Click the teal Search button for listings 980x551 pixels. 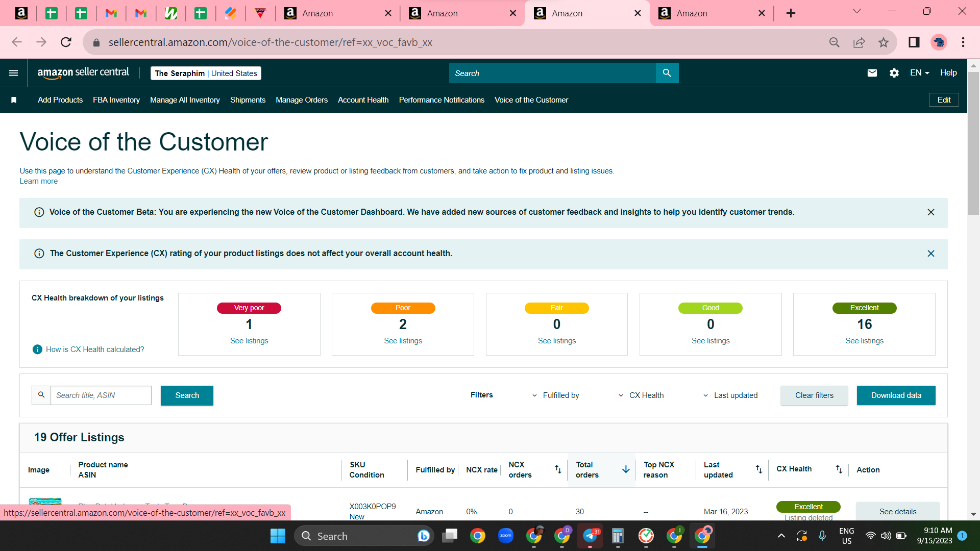pyautogui.click(x=187, y=395)
